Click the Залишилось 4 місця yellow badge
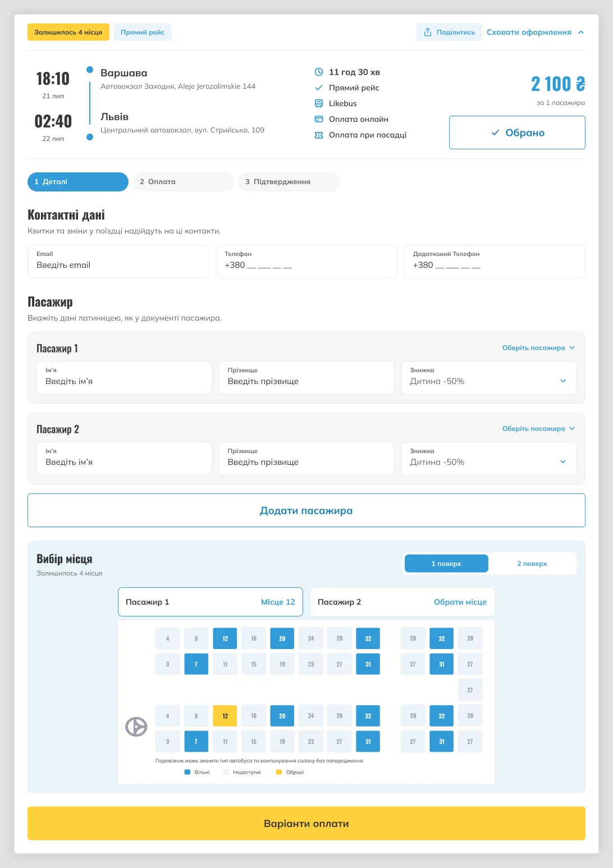This screenshot has height=868, width=613. 68,32
